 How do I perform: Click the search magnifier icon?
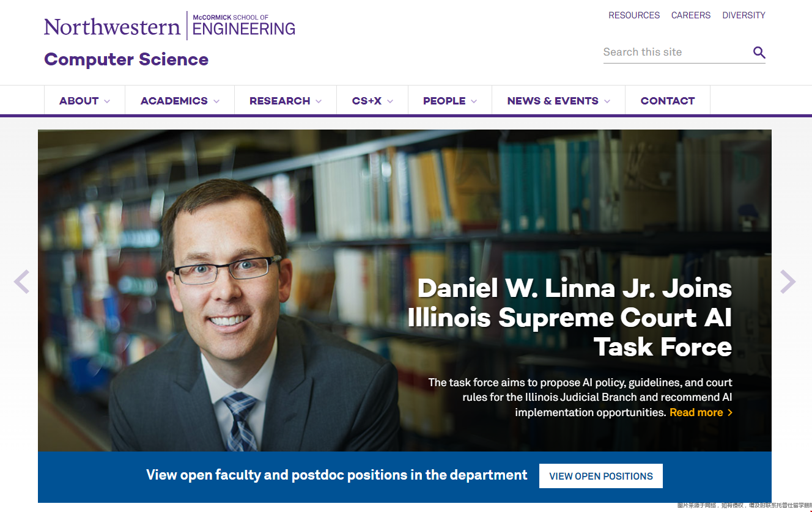759,53
